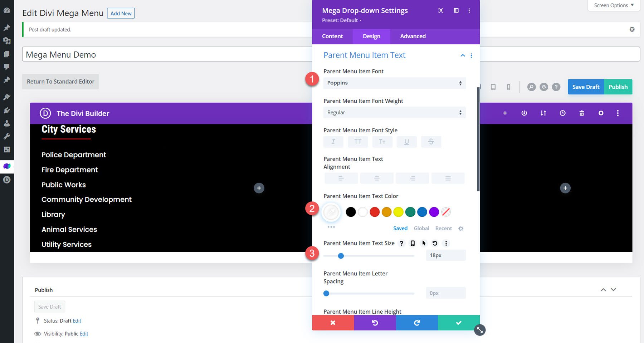Open the Parent Menu Item Font dropdown

coord(394,83)
